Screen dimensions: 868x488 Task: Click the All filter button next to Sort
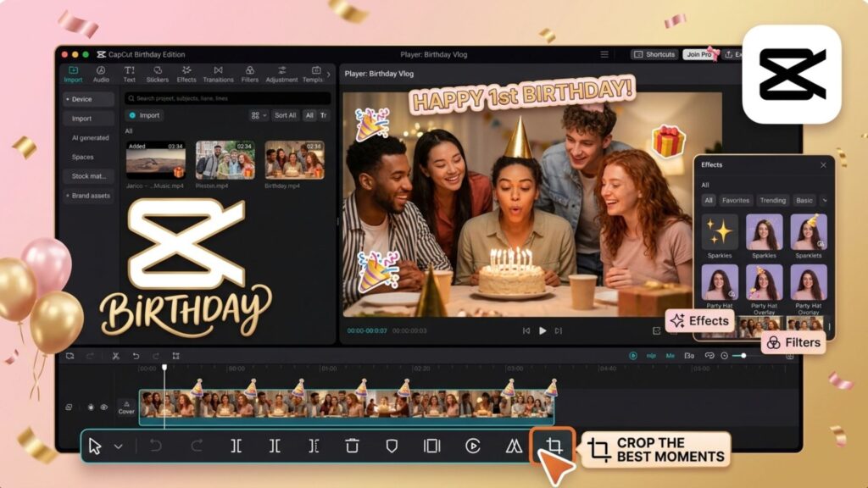309,115
